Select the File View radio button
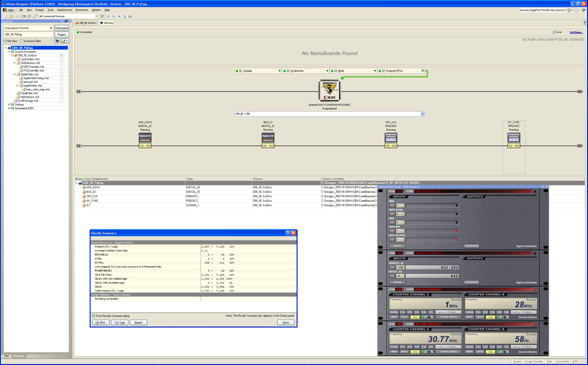 5,41
